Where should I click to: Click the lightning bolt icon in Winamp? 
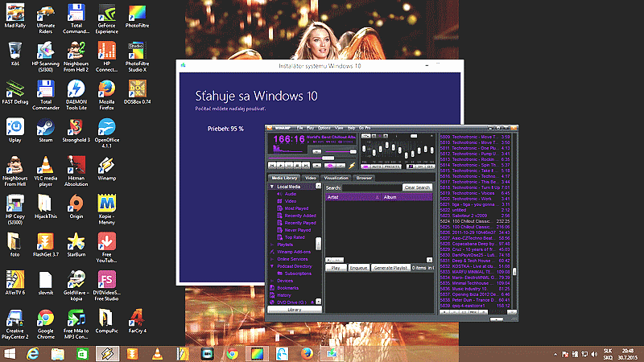(352, 166)
